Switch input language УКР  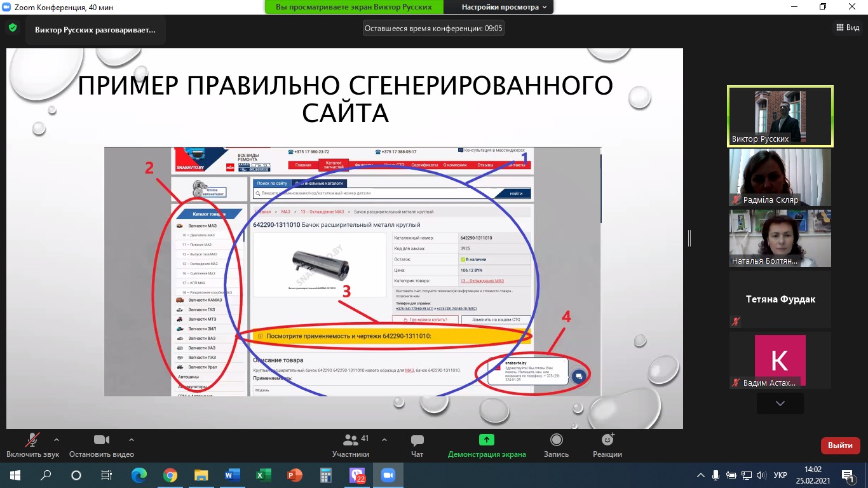[781, 475]
